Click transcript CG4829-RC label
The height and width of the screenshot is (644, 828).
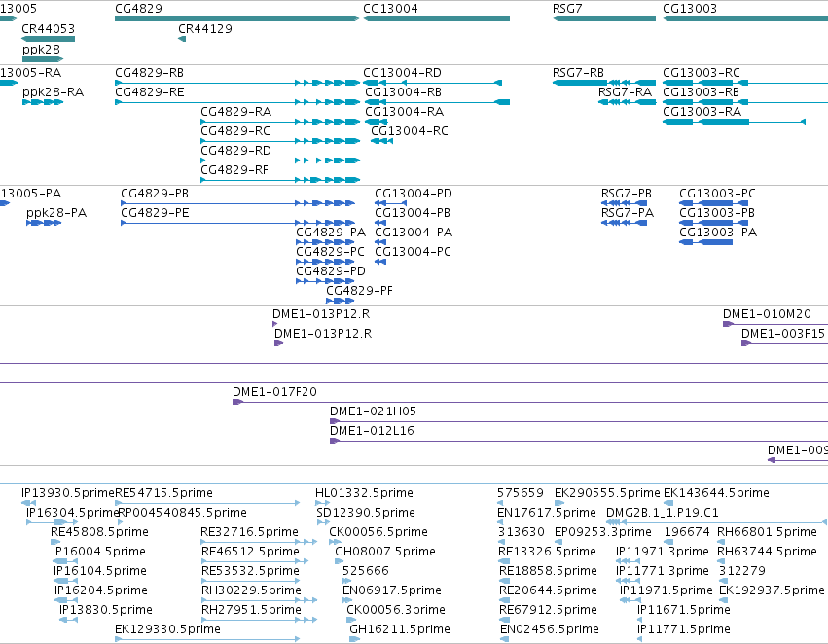point(235,131)
